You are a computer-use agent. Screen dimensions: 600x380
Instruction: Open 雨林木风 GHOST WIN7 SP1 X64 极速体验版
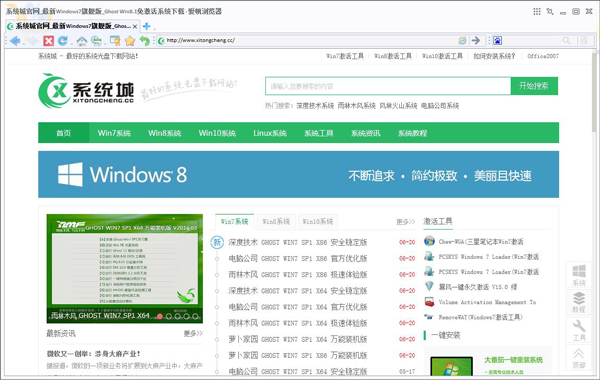coord(298,323)
